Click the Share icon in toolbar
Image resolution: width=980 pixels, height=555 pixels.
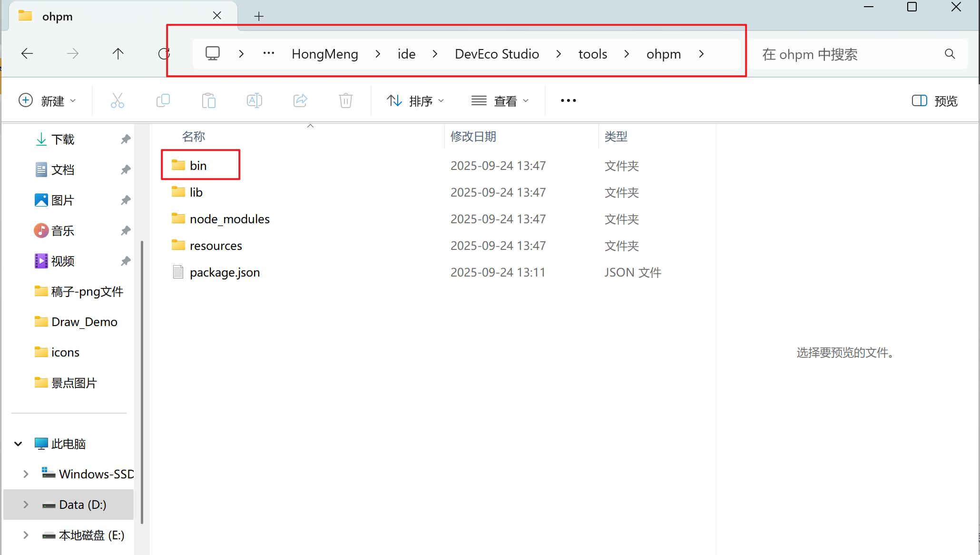(300, 100)
